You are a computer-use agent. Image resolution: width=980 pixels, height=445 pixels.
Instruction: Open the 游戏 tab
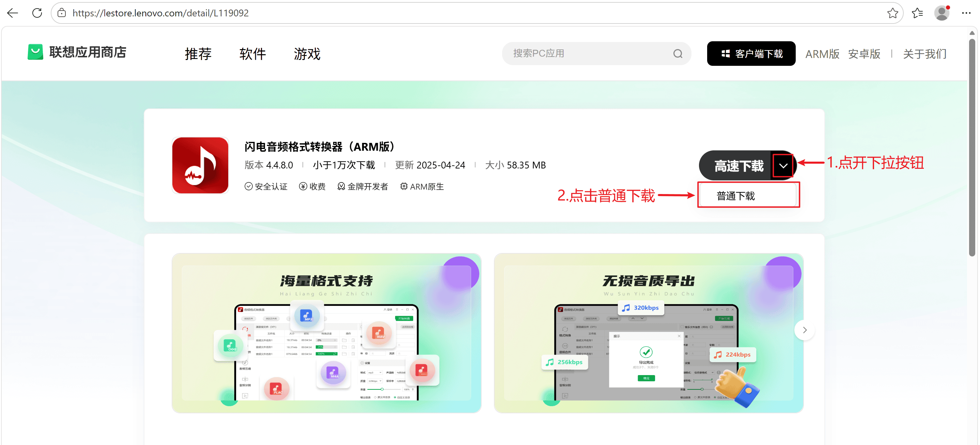click(307, 54)
